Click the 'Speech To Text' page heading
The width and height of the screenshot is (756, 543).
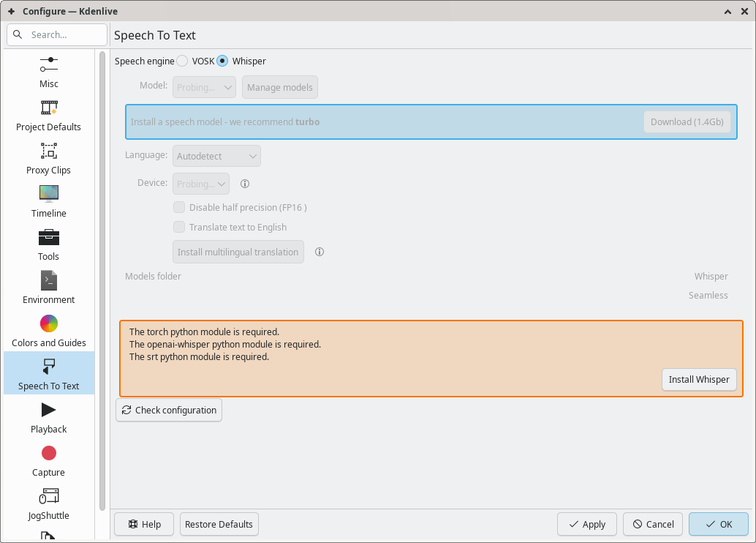tap(155, 35)
